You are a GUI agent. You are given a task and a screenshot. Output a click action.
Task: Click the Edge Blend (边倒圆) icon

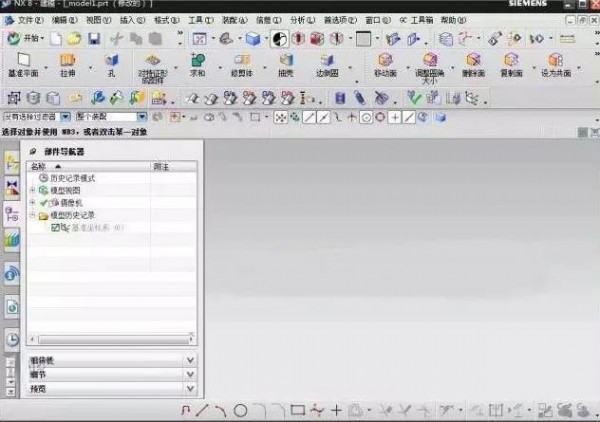point(327,60)
